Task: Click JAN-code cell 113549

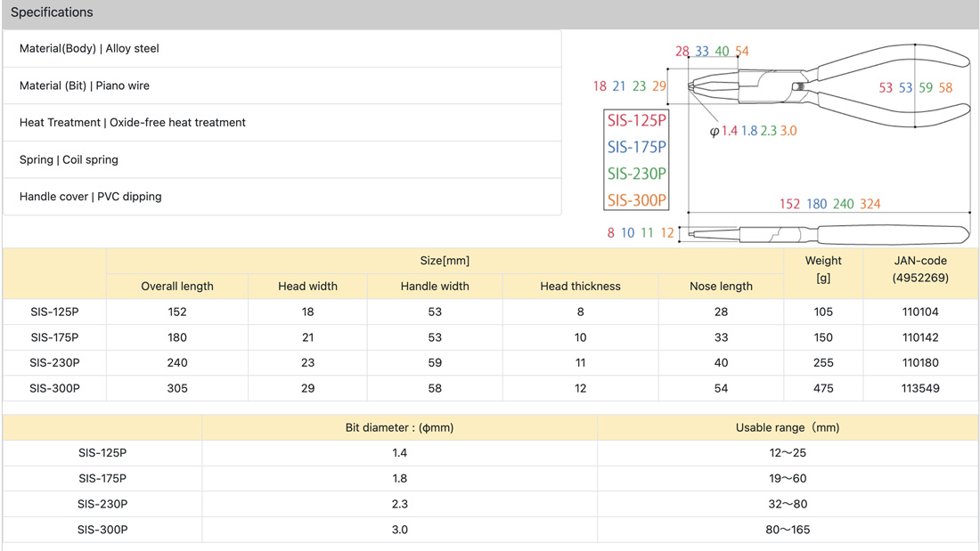Action: click(920, 388)
